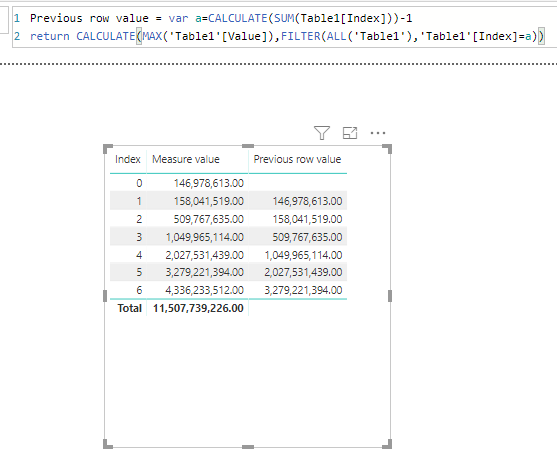Select the left-middle resize handle of table
Image resolution: width=557 pixels, height=476 pixels.
[x=105, y=296]
